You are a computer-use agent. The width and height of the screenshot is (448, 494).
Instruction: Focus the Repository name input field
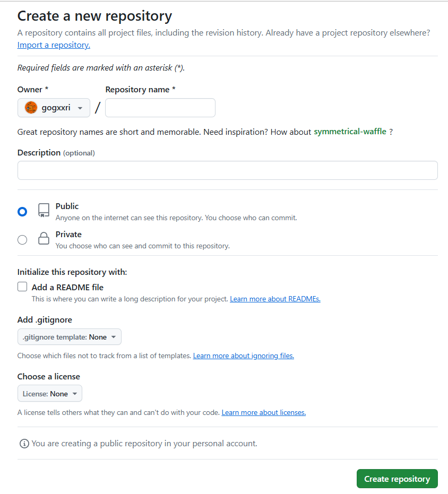click(x=160, y=108)
